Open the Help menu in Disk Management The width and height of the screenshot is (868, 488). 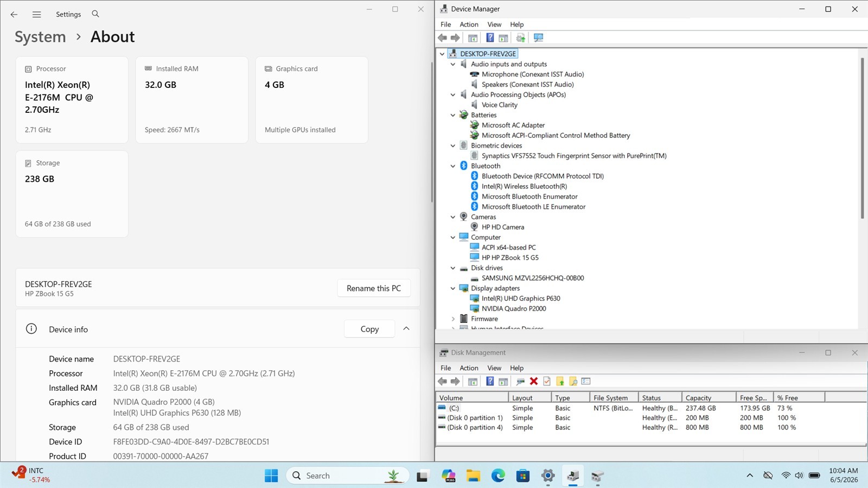[517, 368]
